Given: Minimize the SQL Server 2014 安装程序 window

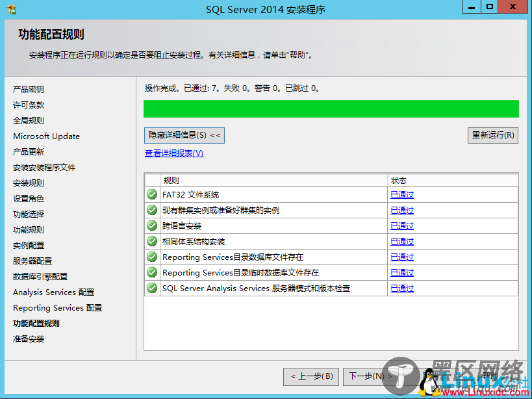Looking at the screenshot, I should click(472, 6).
